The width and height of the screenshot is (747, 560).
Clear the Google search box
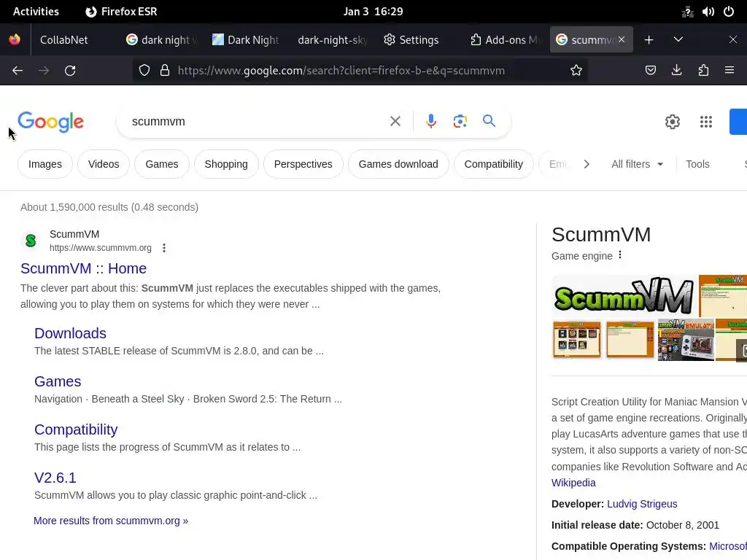pos(395,122)
